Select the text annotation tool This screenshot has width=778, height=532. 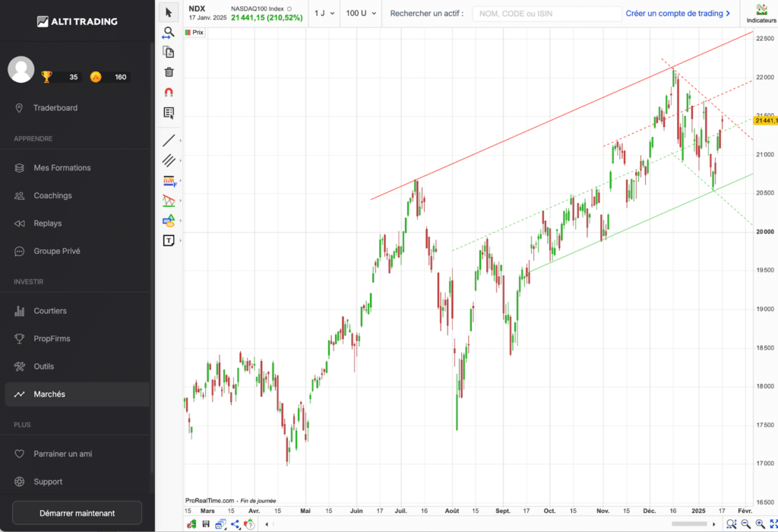coord(169,241)
